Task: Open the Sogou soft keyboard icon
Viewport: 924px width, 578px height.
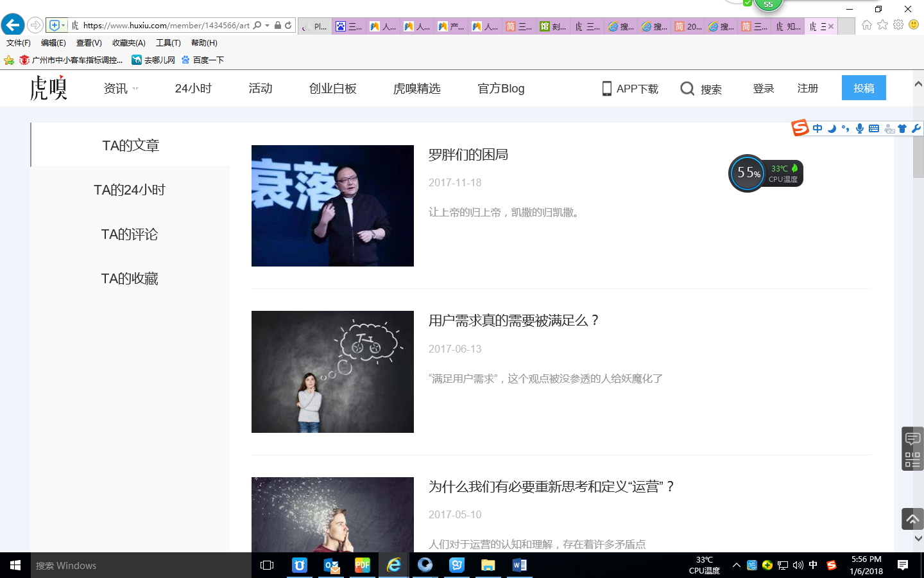Action: click(x=874, y=128)
